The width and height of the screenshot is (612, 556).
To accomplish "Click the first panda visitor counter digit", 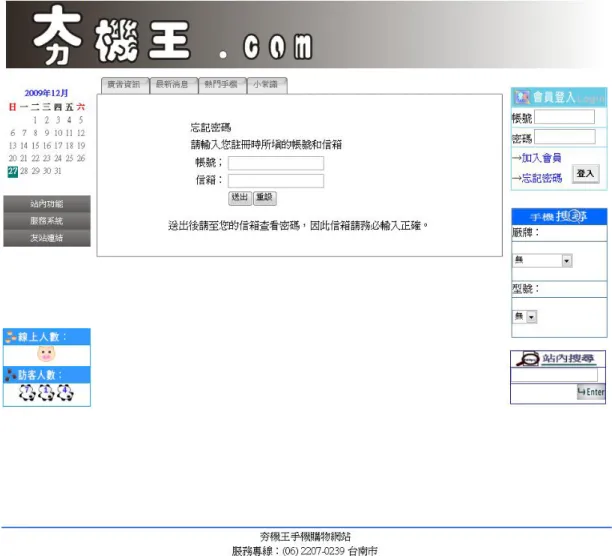I will [x=27, y=393].
